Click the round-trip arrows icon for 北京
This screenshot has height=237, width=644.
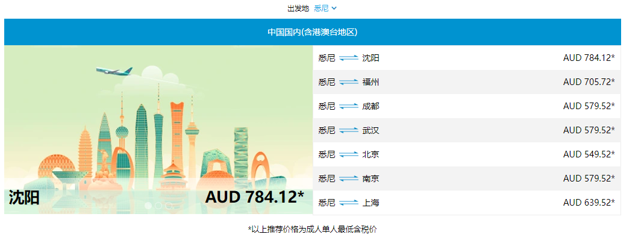click(x=349, y=154)
